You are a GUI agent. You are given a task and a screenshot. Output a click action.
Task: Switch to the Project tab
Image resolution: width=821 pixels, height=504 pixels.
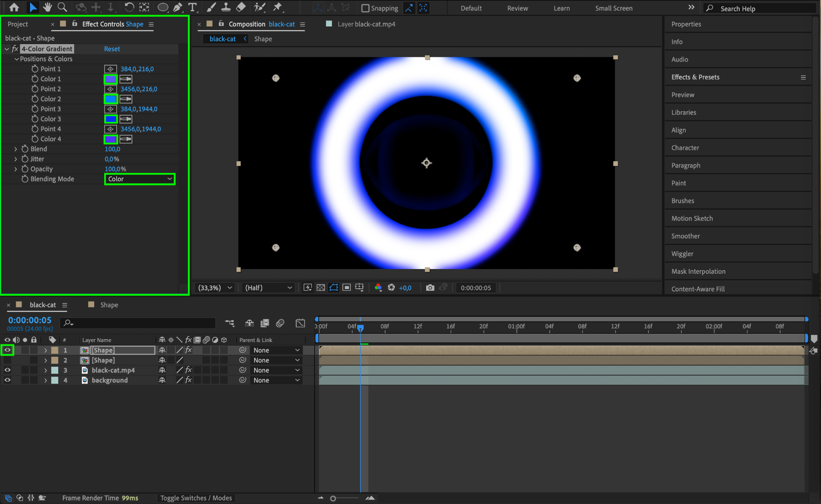[x=18, y=24]
